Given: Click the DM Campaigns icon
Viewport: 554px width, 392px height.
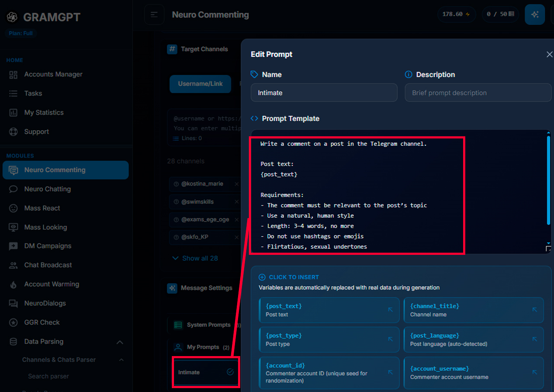Looking at the screenshot, I should point(13,246).
